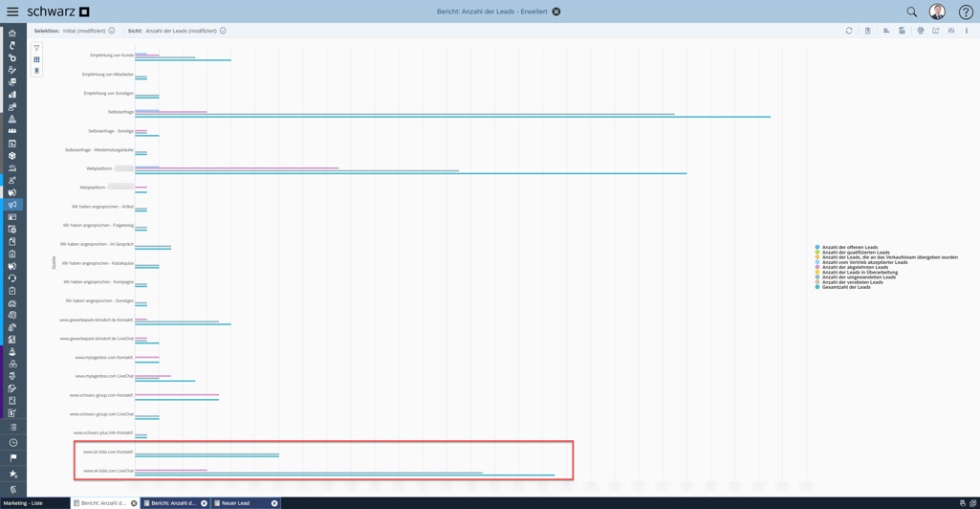Viewport: 980px width, 509px height.
Task: Open the three-dot more options menu
Action: pyautogui.click(x=967, y=31)
